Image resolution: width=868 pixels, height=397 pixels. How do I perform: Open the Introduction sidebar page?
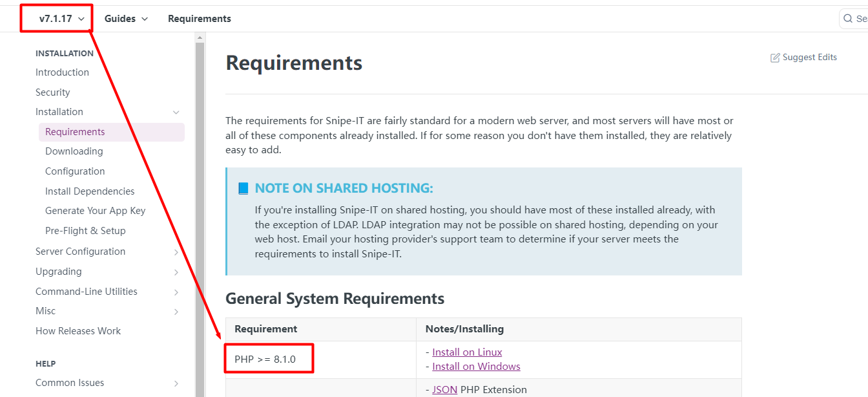click(62, 72)
